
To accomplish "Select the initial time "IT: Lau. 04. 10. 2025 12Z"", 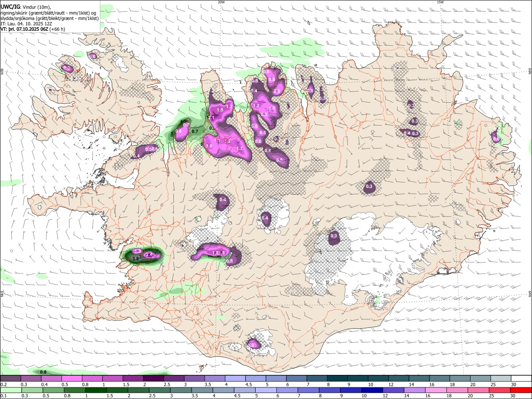I will click(x=26, y=24).
